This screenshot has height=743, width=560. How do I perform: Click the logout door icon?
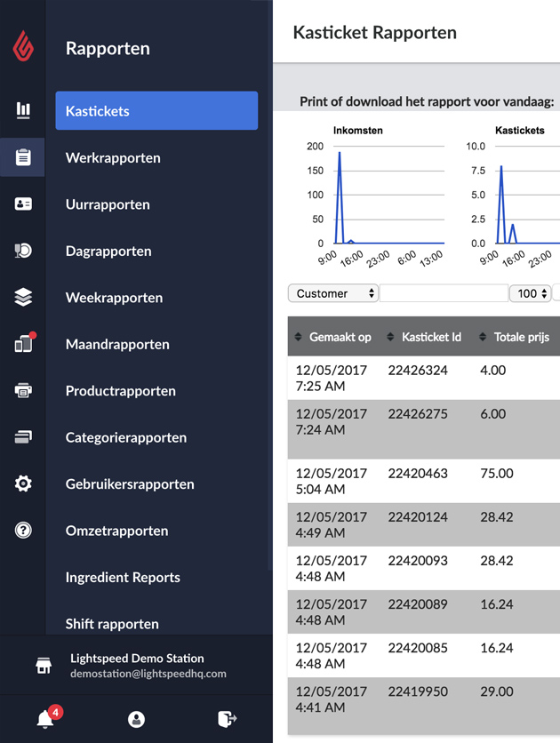[227, 719]
